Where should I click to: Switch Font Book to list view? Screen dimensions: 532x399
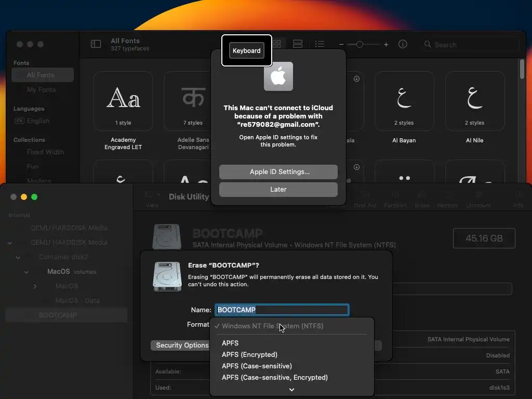320,44
